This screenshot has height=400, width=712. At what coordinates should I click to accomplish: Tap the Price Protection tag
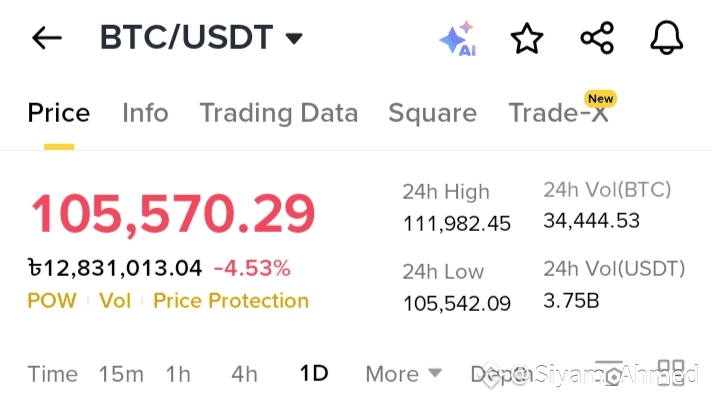pos(231,301)
